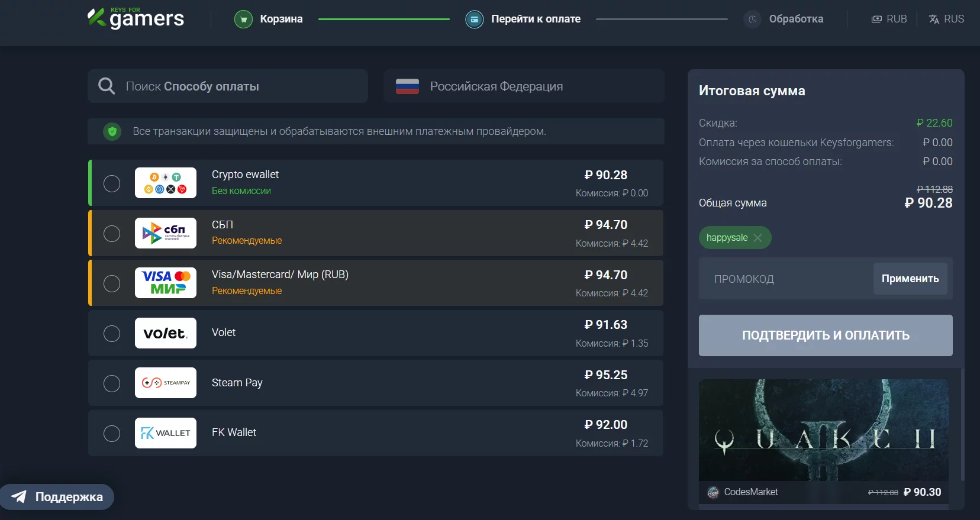Click ПОДТВЕРДИТЬ И ОПЛАТИТЬ button

point(826,335)
